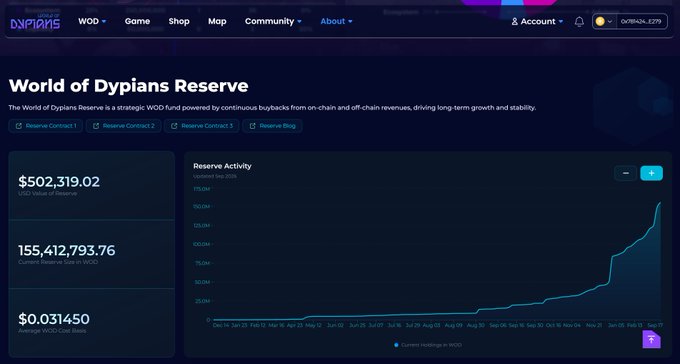Click the Aug 30 axis label
Image resolution: width=680 pixels, height=364 pixels.
pos(476,325)
